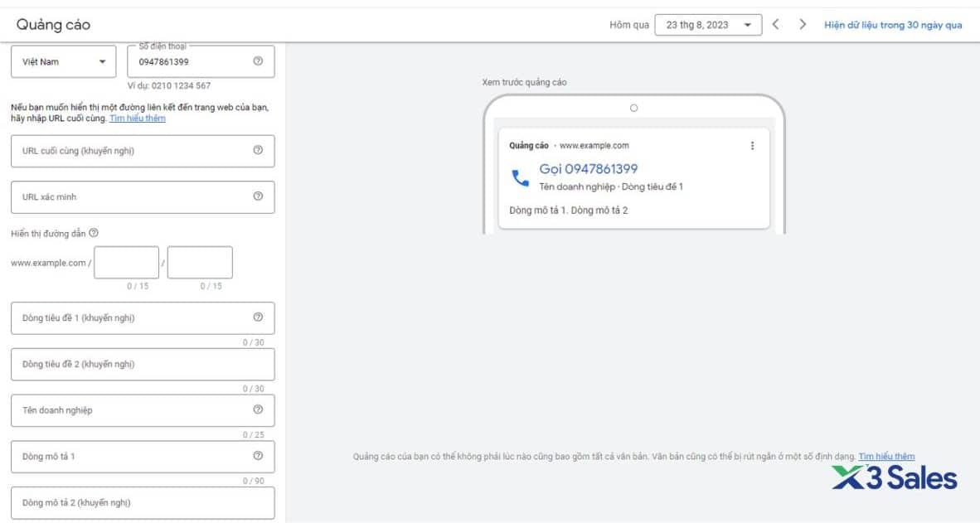Viewport: 980px width, 523px height.
Task: Show help for Dòng tiêu đề 1 field
Action: [258, 317]
